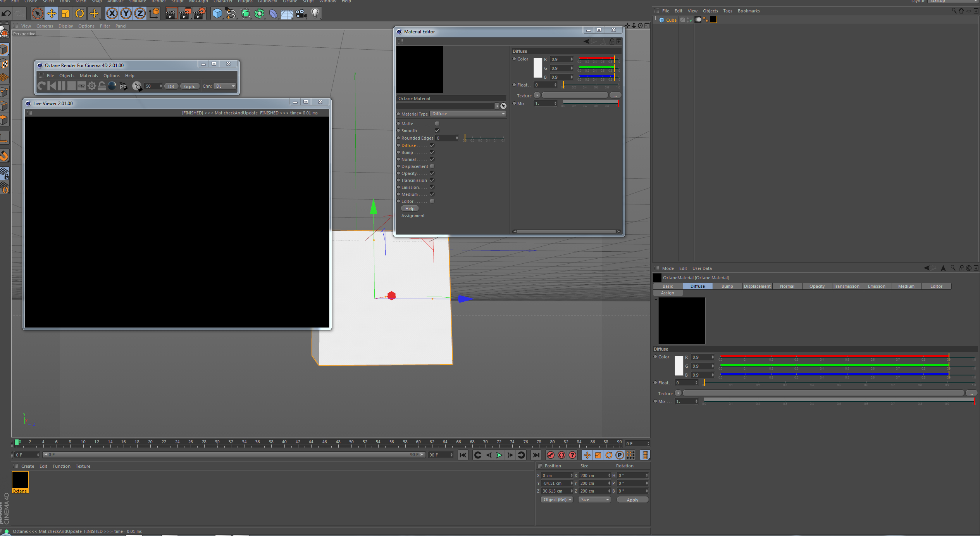Image resolution: width=980 pixels, height=536 pixels.
Task: Click the Light bulb object icon
Action: pyautogui.click(x=315, y=14)
